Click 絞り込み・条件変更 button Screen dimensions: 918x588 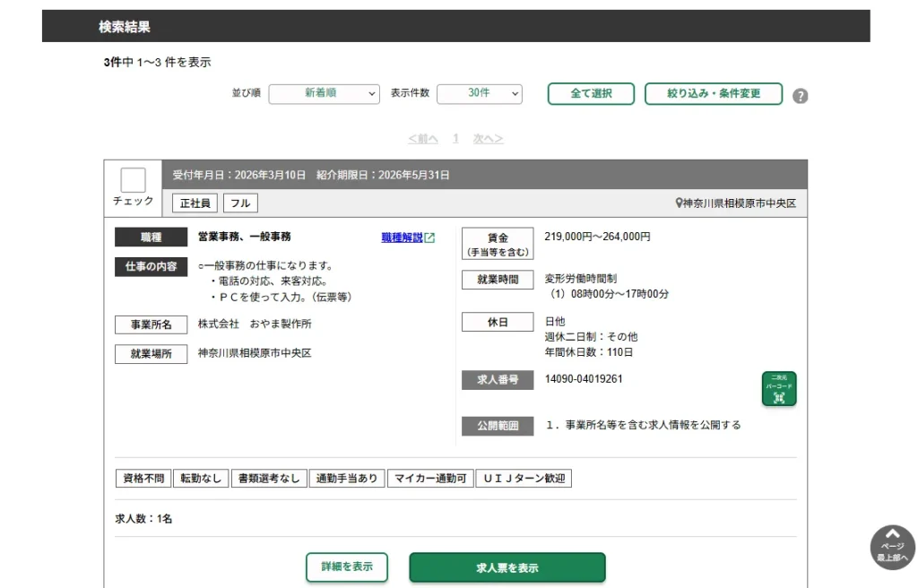point(713,94)
